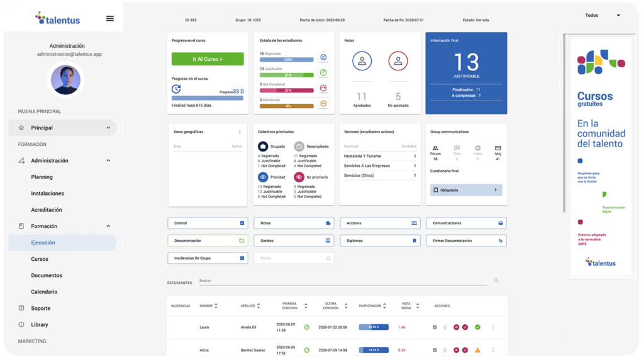Image resolution: width=644 pixels, height=357 pixels.
Task: Collapse the Formación section chevron
Action: [108, 226]
